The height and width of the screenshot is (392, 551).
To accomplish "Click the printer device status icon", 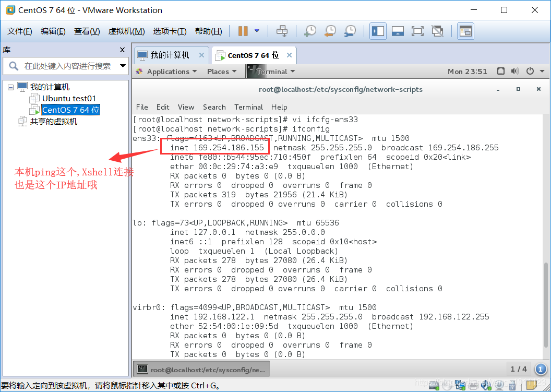I will tap(473, 386).
